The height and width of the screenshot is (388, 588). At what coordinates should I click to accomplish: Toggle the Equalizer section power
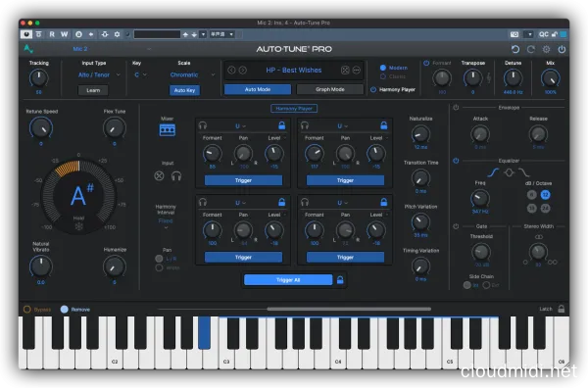456,161
